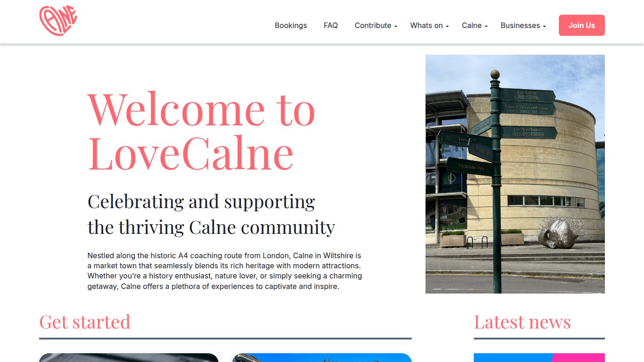The height and width of the screenshot is (362, 644).
Task: Click the Nestled along the historic A4 paragraph
Action: click(x=225, y=271)
